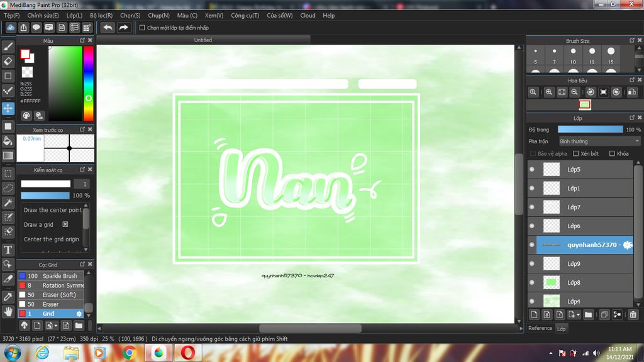Screen dimensions: 644x362
Task: Toggle 'Chọn một lớp tại điểm nhấp' checkbox
Action: [142, 28]
